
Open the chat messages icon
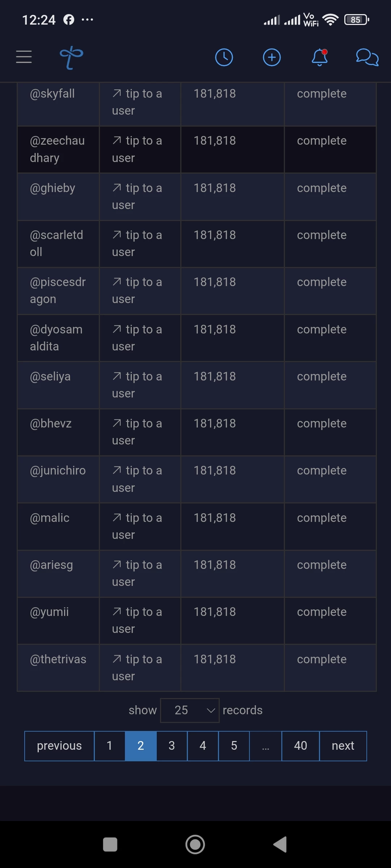367,58
